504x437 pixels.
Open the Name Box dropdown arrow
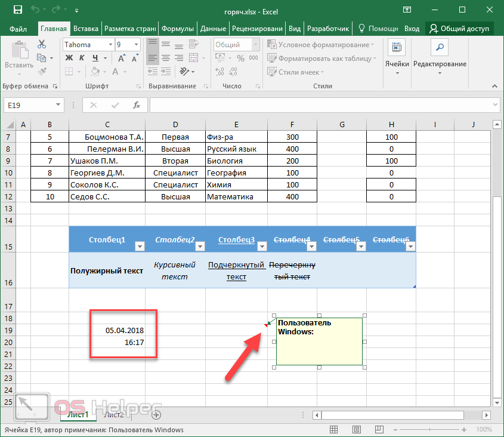[x=58, y=105]
